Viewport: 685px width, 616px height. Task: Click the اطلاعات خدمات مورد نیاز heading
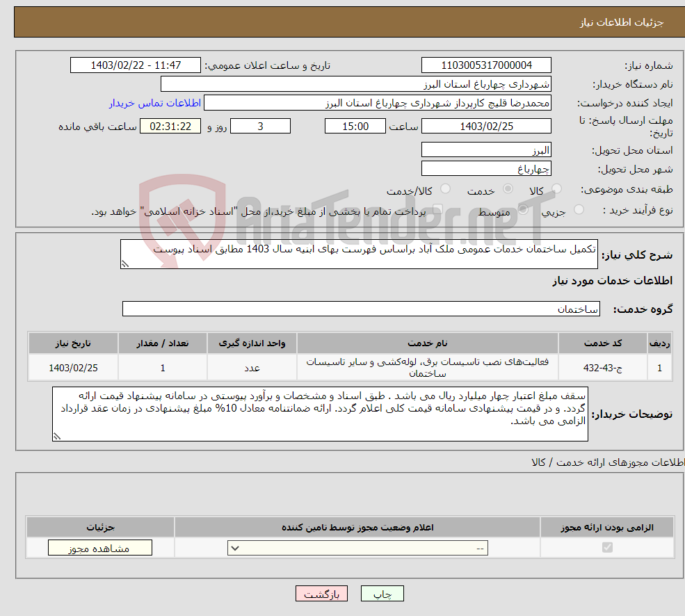[613, 280]
